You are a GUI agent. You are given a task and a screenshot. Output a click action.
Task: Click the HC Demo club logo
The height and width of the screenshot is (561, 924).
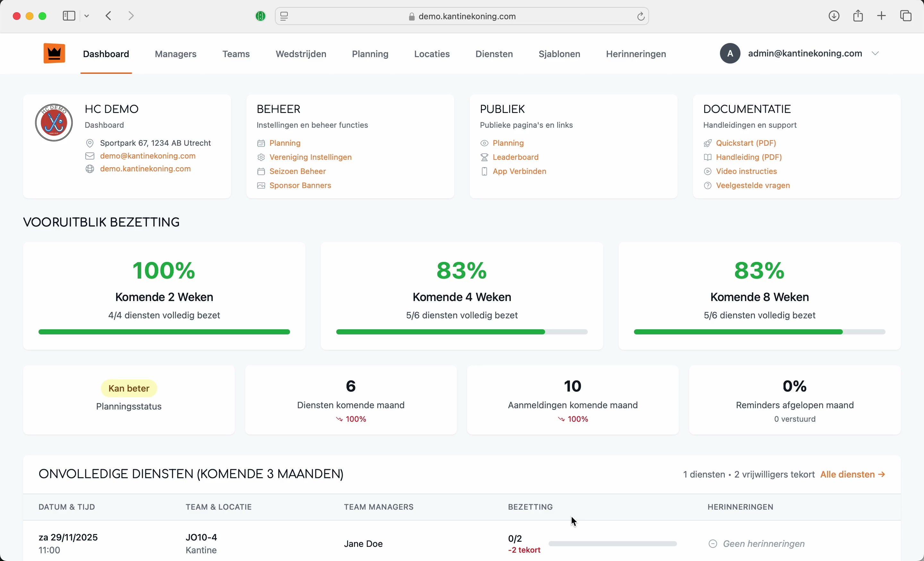coord(54,123)
